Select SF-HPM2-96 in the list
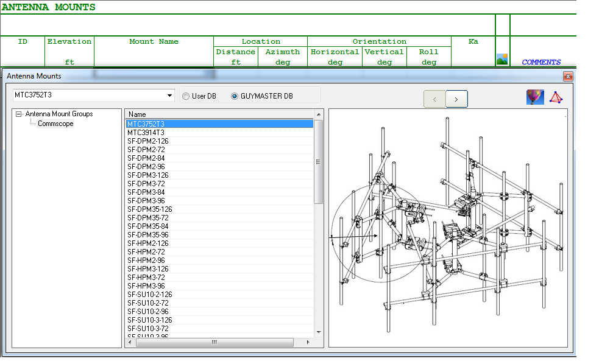613x364 pixels. [x=219, y=261]
